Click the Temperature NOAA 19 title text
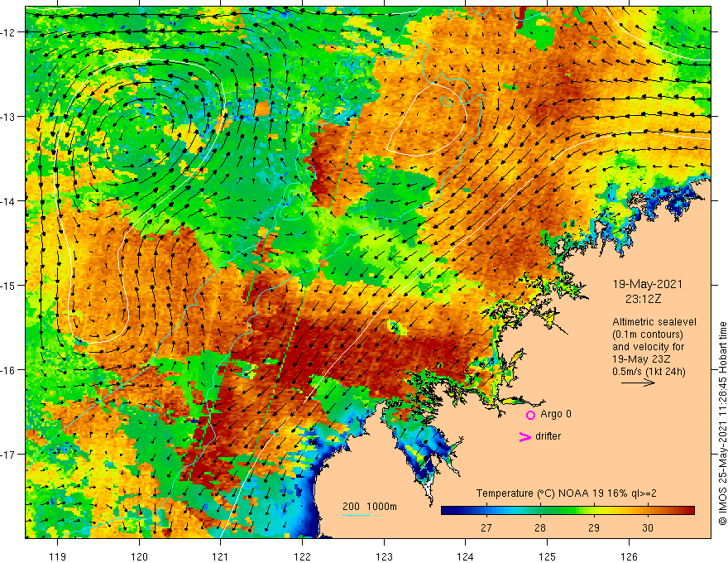Image resolution: width=728 pixels, height=563 pixels. point(566,493)
